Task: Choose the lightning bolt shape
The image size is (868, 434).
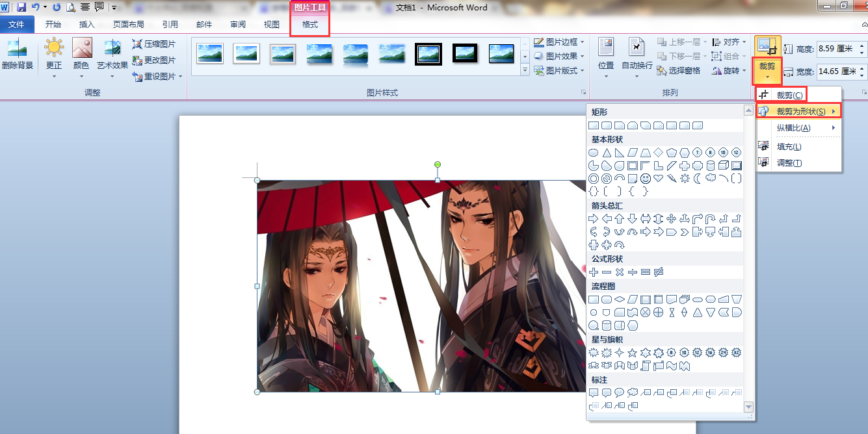Action: tap(671, 178)
